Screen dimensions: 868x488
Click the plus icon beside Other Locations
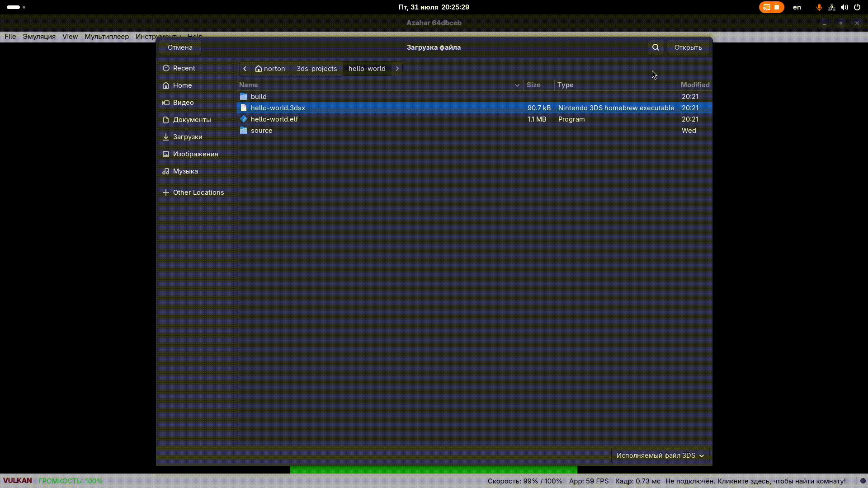pos(166,192)
